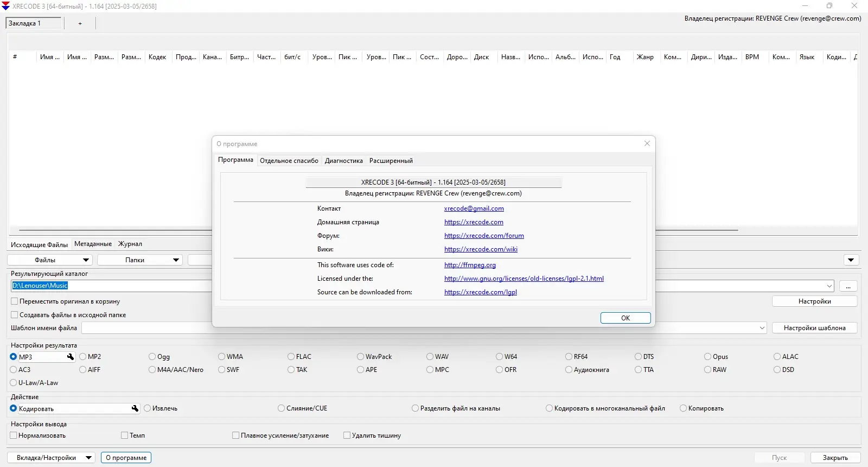Click the Папки button's dropdown arrow
The width and height of the screenshot is (868, 467).
click(176, 260)
